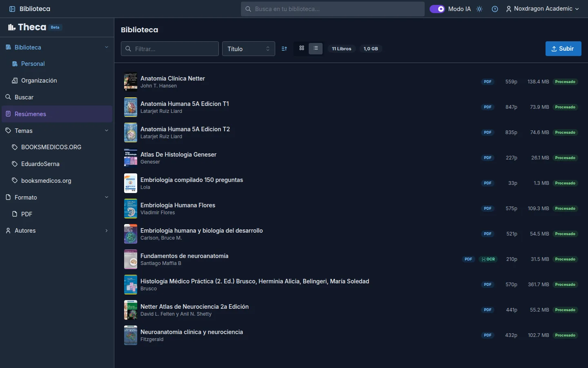Select the BOOKSMEDICOS.ORG tag

(57, 147)
